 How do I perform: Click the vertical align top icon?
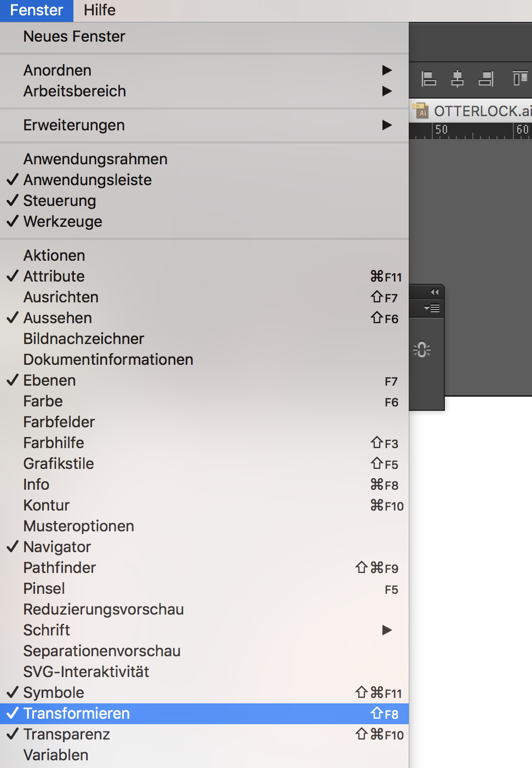(520, 79)
